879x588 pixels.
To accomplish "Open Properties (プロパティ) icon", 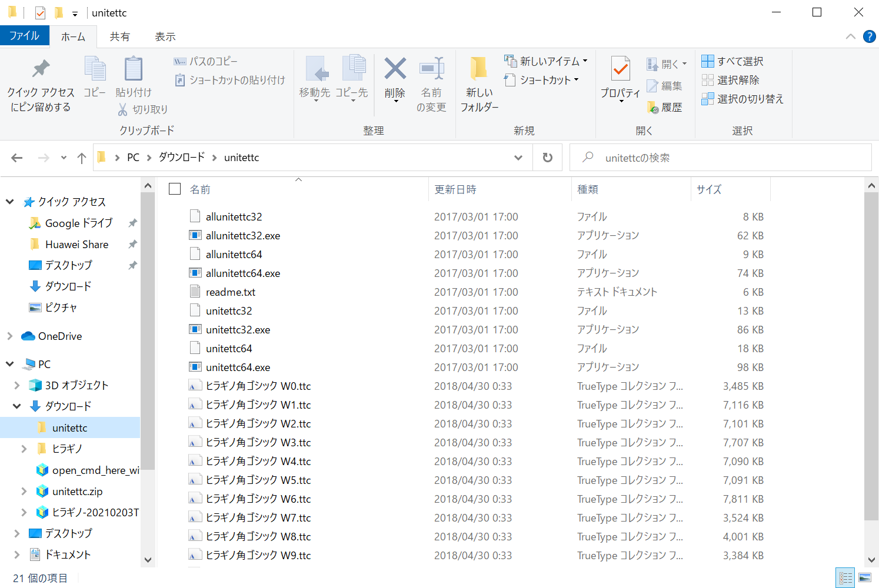I will pyautogui.click(x=620, y=69).
